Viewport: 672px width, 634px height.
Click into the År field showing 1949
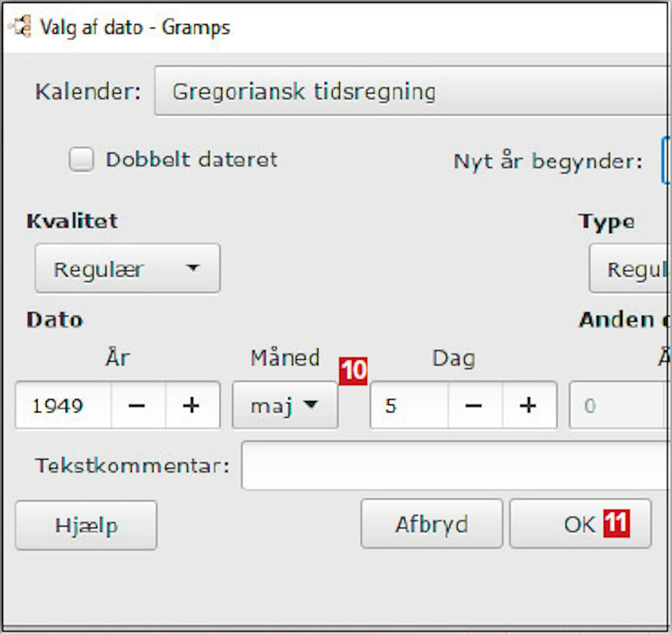coord(64,405)
